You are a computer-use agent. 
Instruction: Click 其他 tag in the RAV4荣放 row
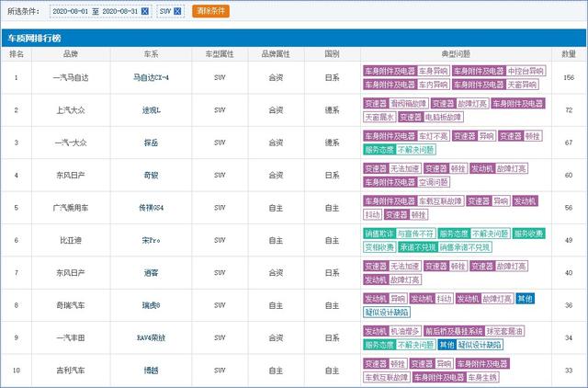point(447,345)
